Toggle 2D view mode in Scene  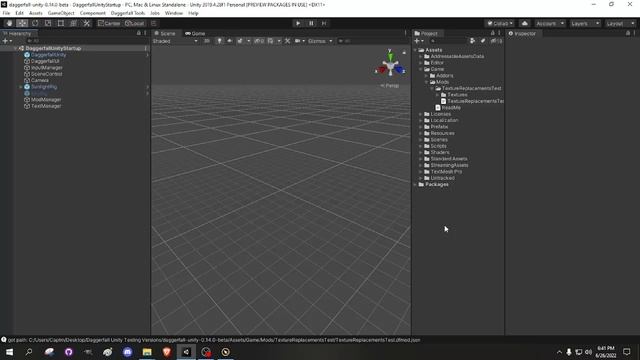[207, 41]
